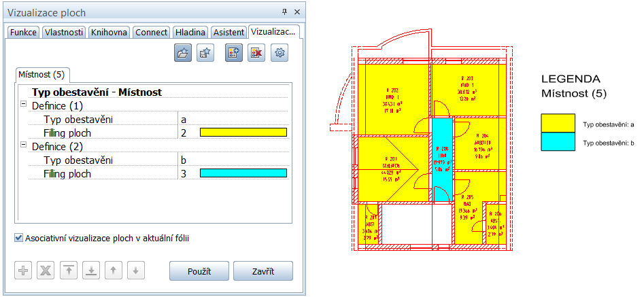Click the remove visualization icon with red X

256,54
